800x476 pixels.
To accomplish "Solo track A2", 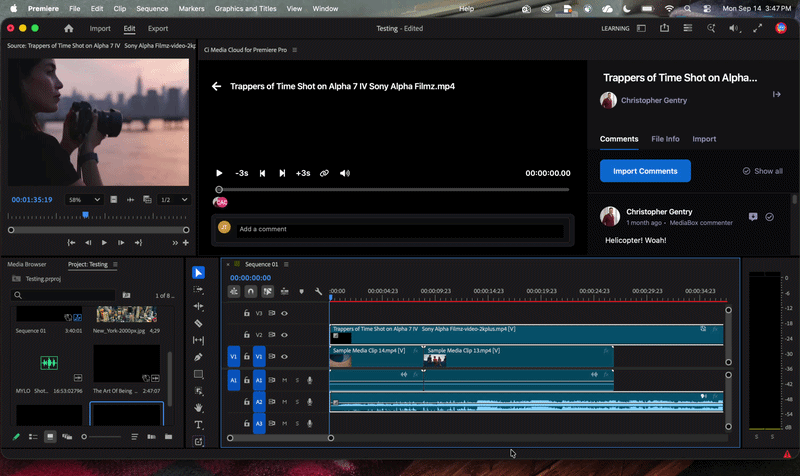I will click(297, 402).
